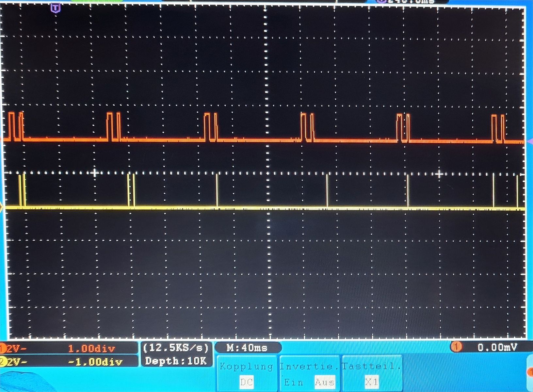Set Invertieren to Aus

325,382
